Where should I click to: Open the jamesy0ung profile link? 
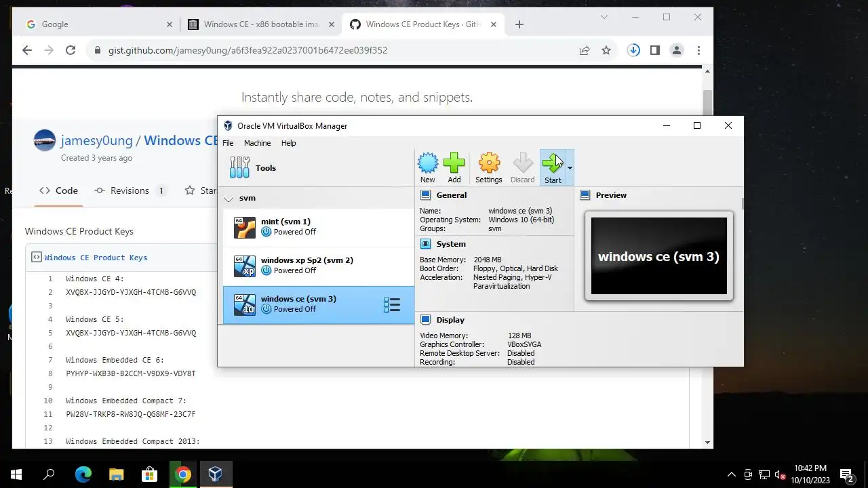point(98,140)
